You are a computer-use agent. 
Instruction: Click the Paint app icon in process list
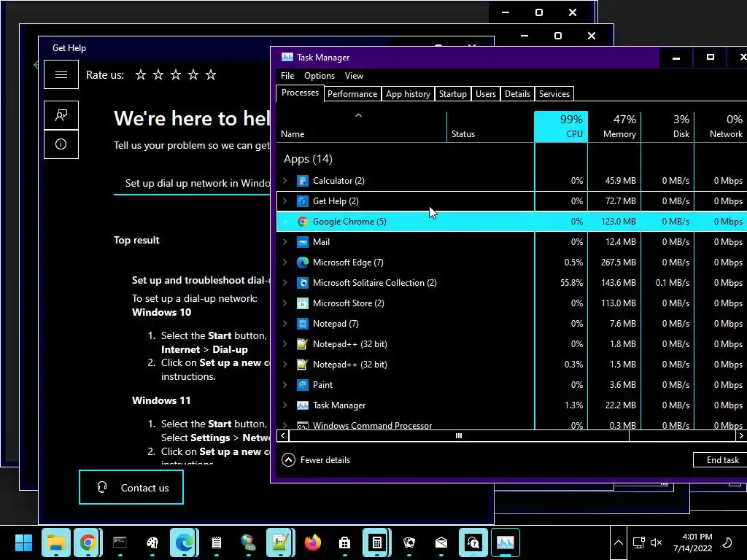coord(302,385)
